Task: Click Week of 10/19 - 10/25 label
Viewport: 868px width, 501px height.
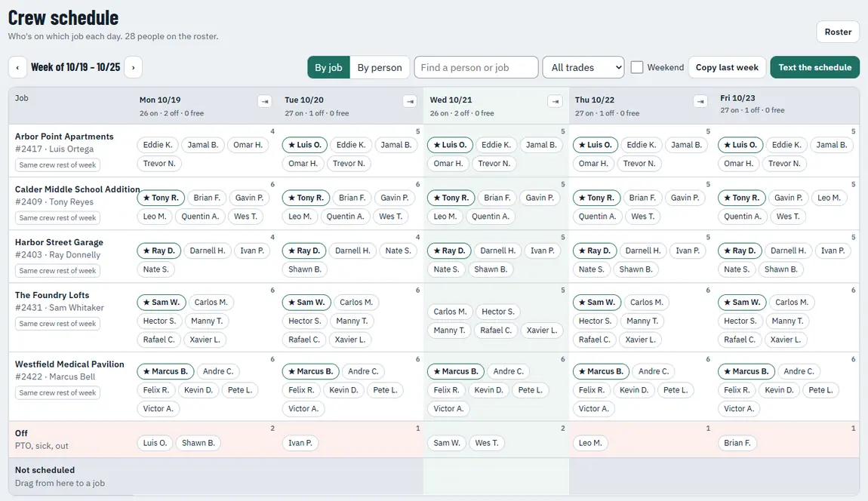Action: click(x=75, y=68)
